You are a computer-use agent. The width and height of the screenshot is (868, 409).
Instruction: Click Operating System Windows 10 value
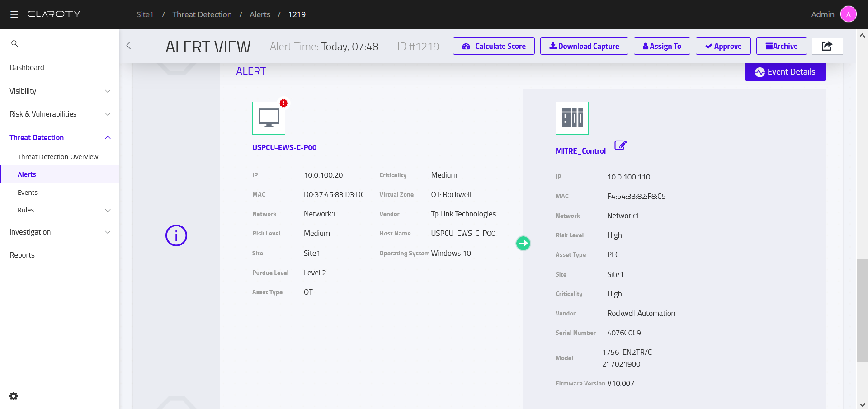click(451, 253)
